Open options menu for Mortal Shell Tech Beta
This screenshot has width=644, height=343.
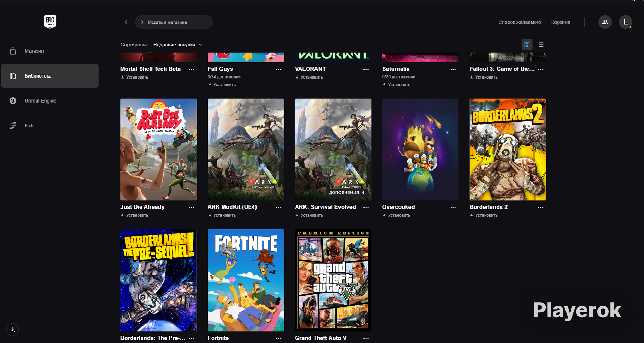point(191,69)
